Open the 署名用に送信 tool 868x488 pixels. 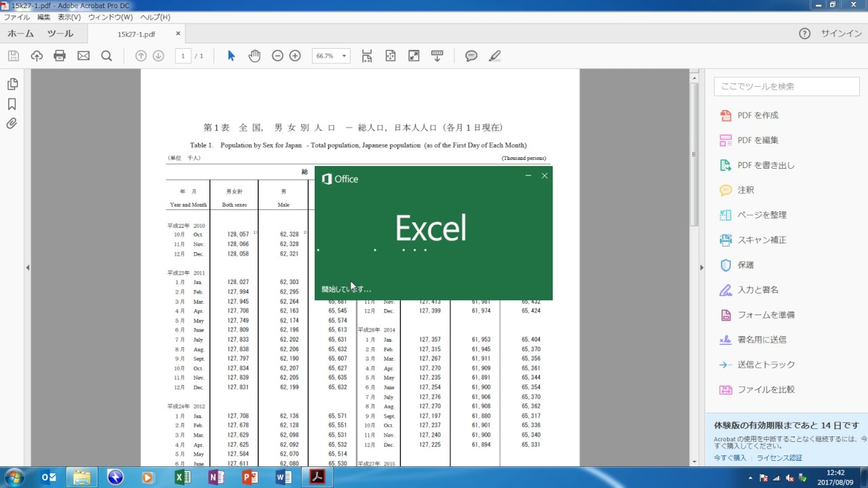tap(762, 340)
